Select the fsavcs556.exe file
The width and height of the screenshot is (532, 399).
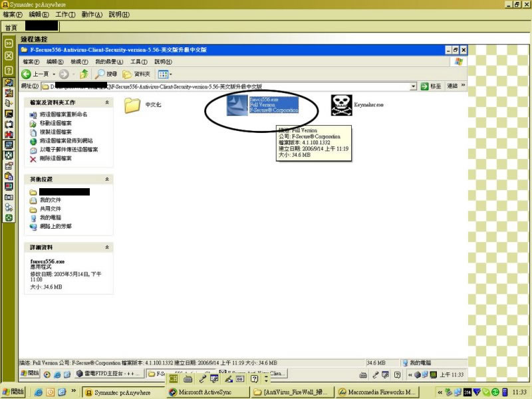(x=263, y=105)
